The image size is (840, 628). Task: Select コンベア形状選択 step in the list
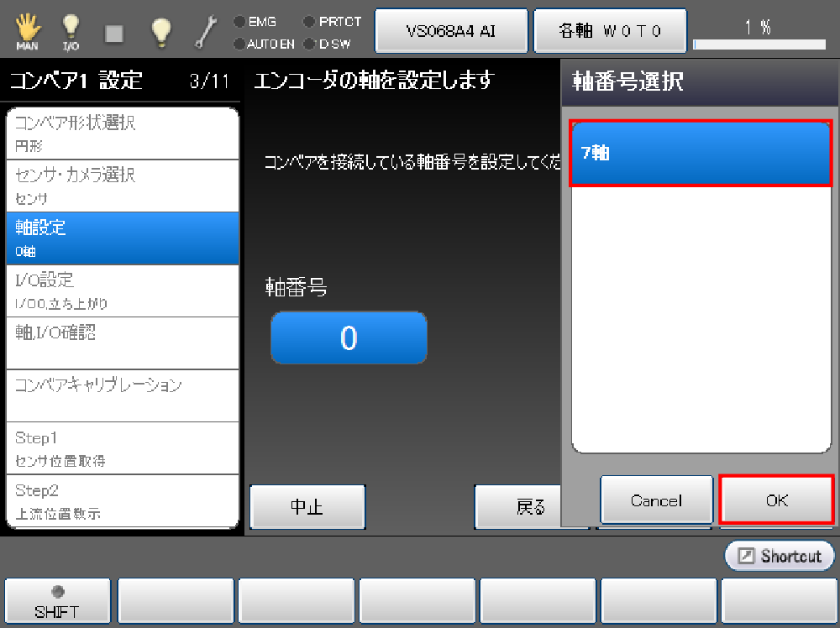coord(122,133)
